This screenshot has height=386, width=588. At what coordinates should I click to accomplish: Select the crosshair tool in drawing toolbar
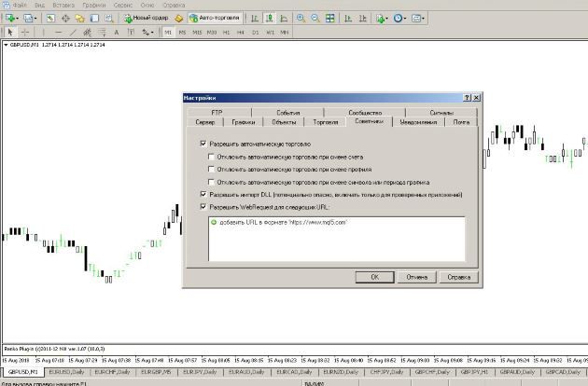pos(25,32)
